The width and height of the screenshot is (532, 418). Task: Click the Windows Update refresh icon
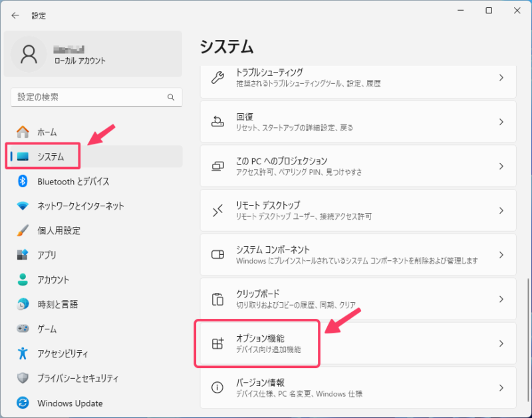pyautogui.click(x=23, y=403)
